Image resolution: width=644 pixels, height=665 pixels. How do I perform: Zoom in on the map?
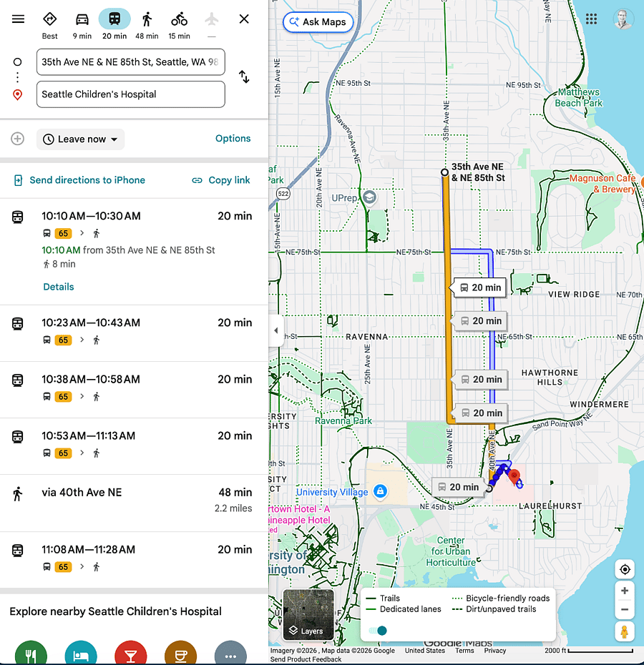(625, 591)
